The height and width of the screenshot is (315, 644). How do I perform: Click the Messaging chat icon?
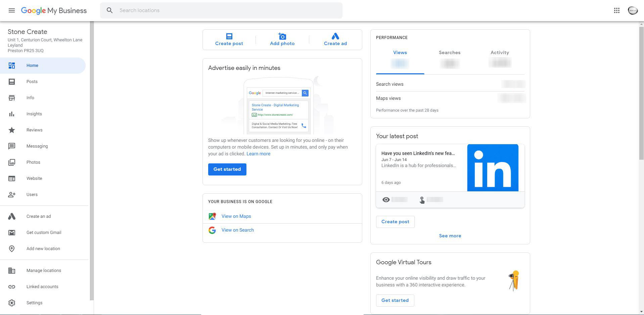12,146
